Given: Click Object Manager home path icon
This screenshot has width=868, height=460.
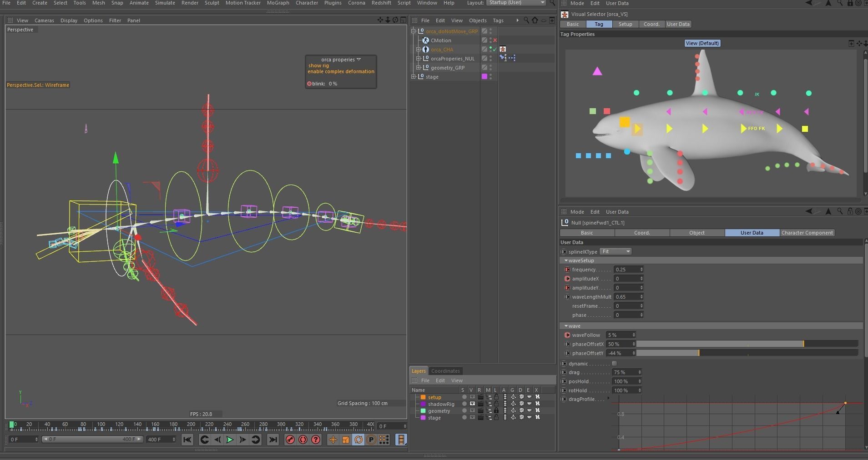Looking at the screenshot, I should click(x=535, y=20).
